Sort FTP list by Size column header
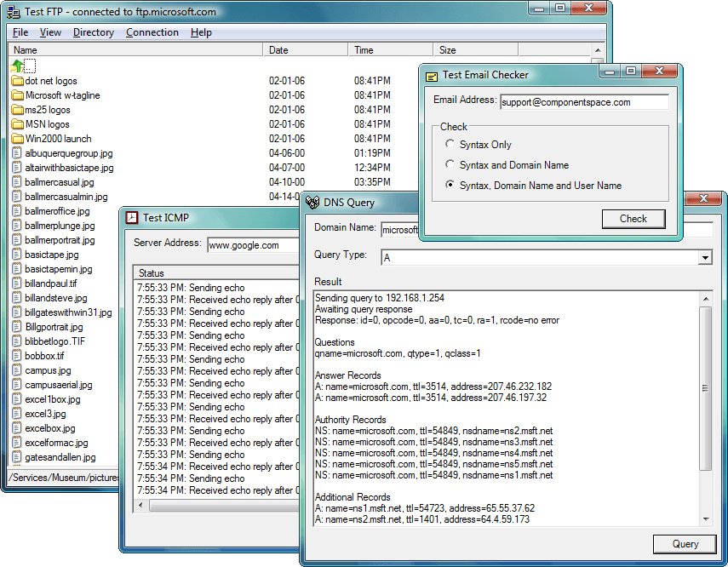This screenshot has width=728, height=567. point(475,49)
